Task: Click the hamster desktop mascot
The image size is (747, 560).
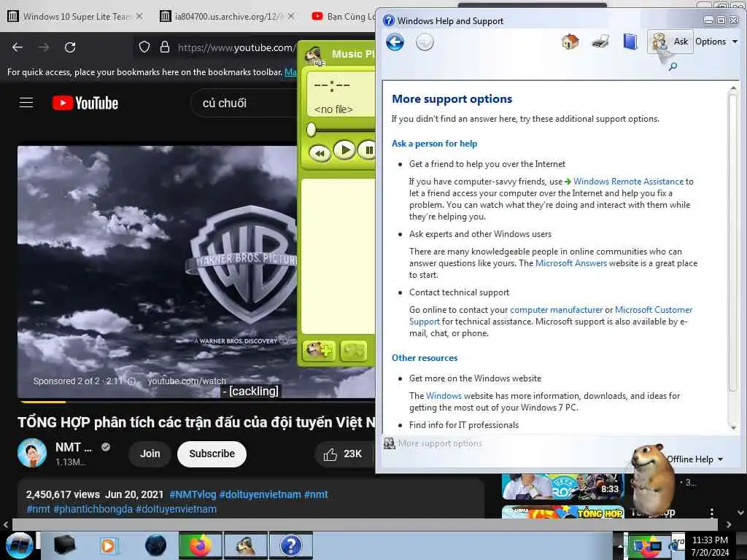Action: (653, 480)
